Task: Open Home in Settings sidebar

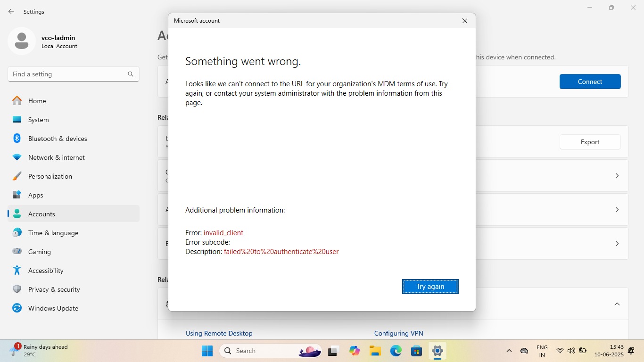Action: point(74,101)
